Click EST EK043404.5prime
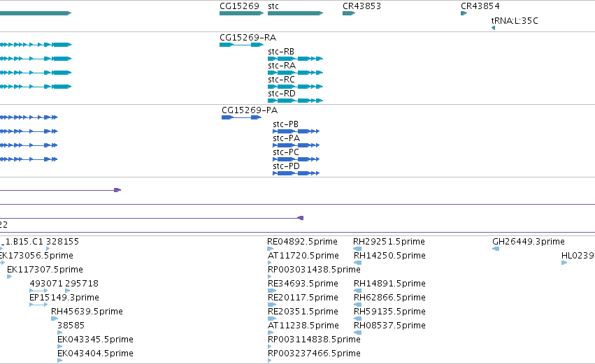595x364 pixels. (x=59, y=361)
